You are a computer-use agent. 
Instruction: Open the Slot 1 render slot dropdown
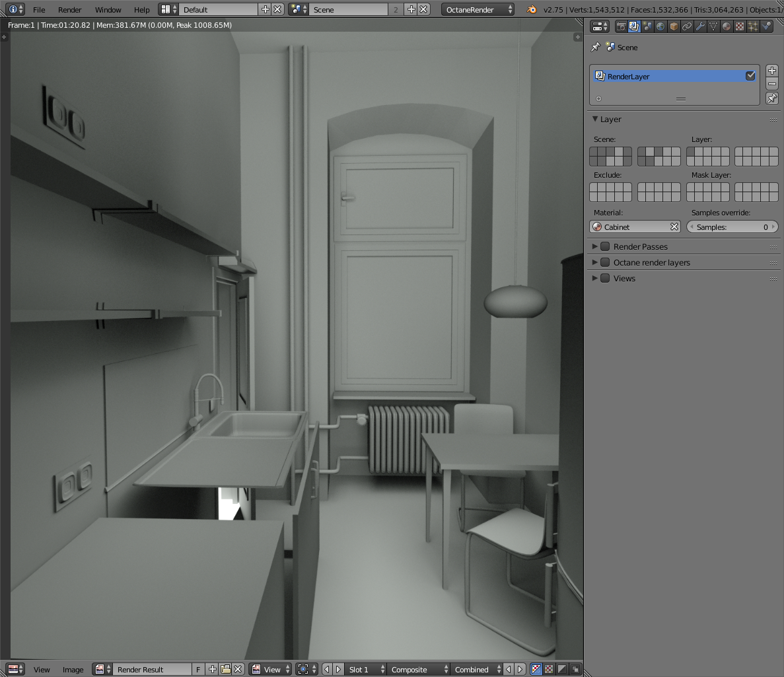pos(365,669)
